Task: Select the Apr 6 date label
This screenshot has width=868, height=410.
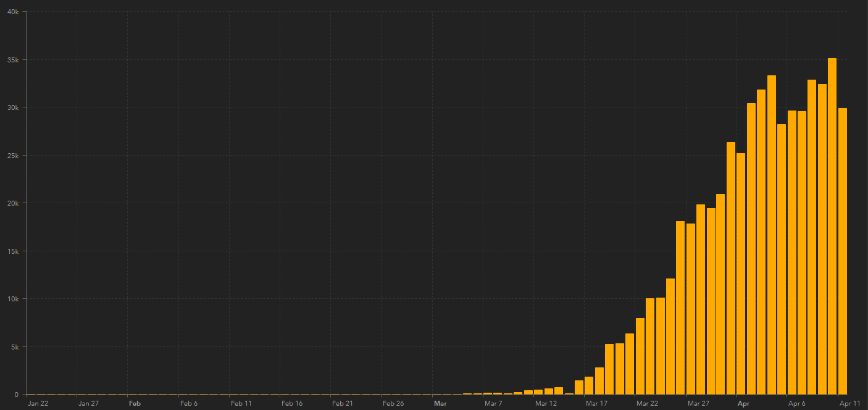Action: (x=797, y=403)
